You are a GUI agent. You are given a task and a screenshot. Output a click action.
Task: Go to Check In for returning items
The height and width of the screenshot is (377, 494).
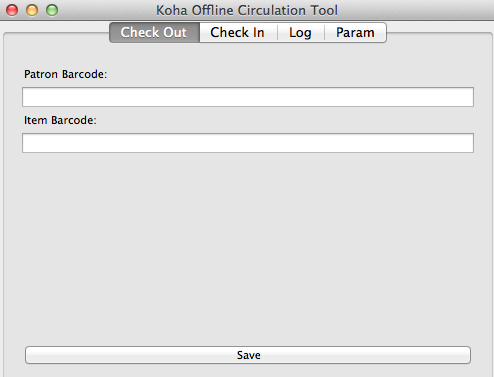[x=238, y=33]
